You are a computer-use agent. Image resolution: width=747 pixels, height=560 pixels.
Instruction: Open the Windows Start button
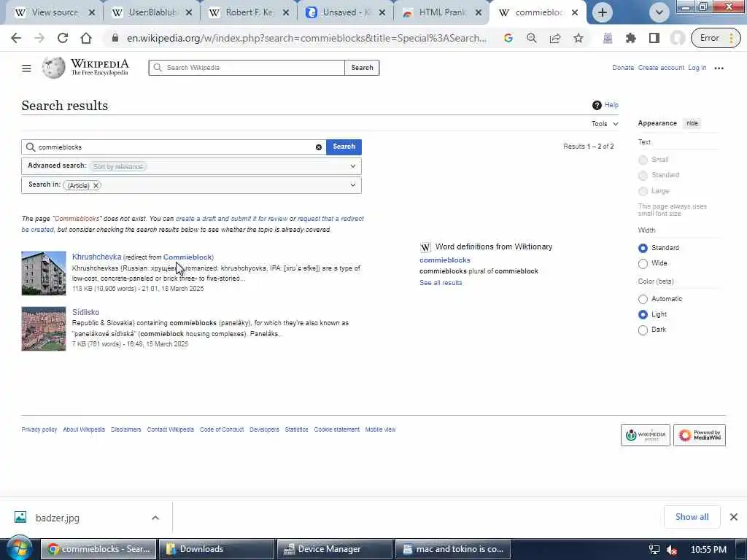tap(19, 548)
